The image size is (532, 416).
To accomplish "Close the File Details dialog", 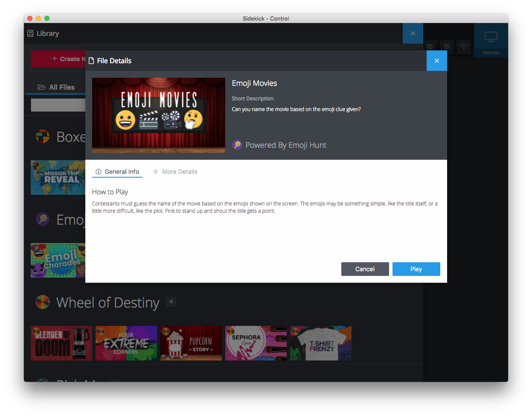I will pos(436,61).
